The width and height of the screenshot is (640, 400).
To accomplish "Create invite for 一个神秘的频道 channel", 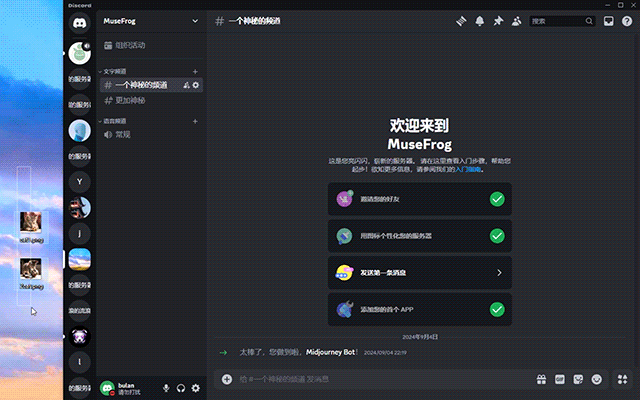I will (187, 85).
